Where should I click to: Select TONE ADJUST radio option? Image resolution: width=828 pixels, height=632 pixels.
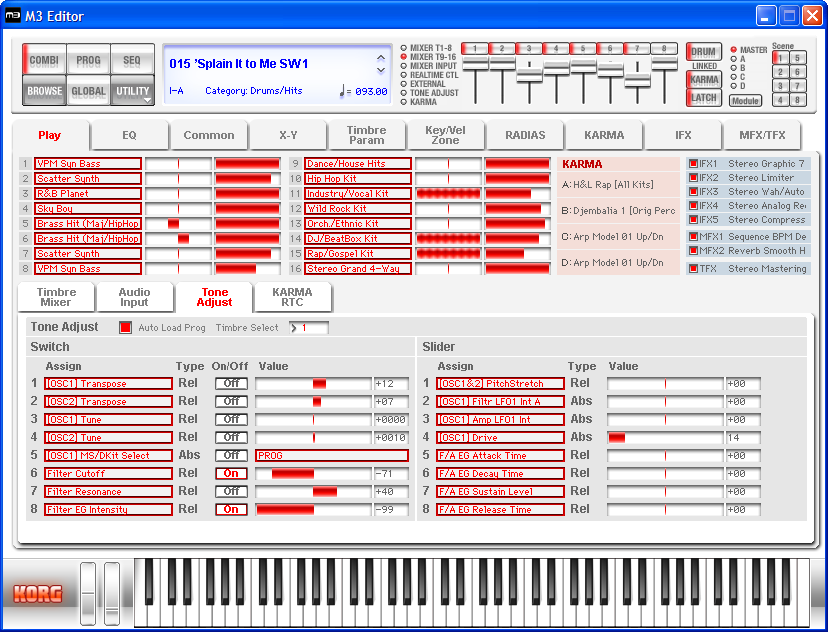coord(403,93)
